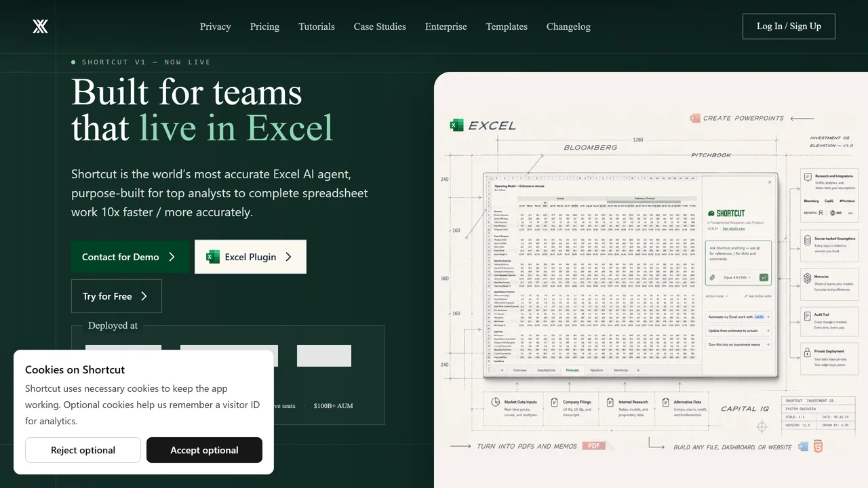Viewport: 868px width, 488px height.
Task: Click the Private Deployment lock icon
Action: [x=808, y=353]
